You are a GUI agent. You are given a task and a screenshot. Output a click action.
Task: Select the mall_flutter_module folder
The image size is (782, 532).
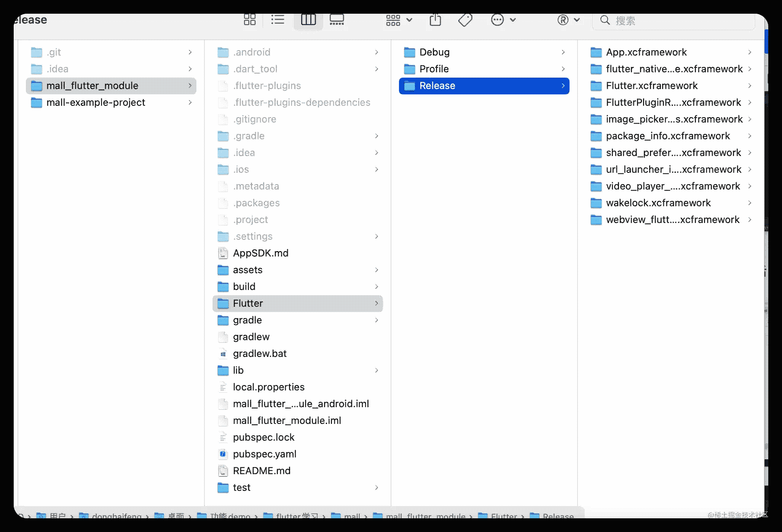111,86
